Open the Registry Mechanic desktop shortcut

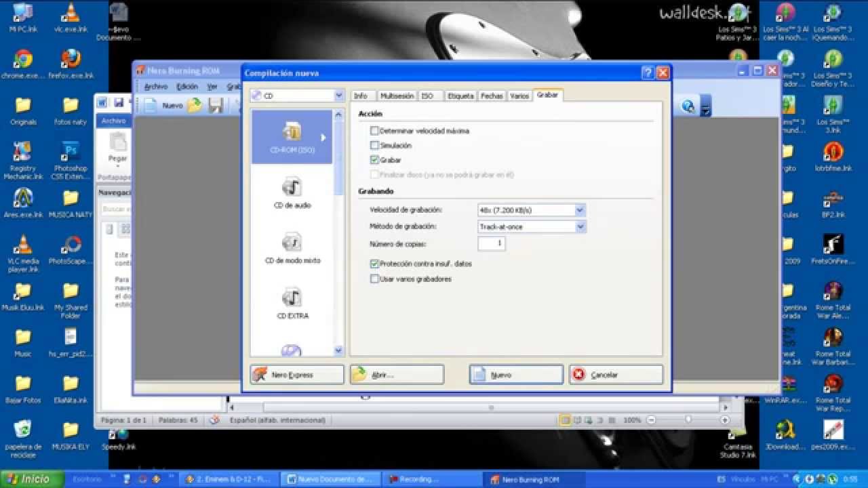pos(23,160)
